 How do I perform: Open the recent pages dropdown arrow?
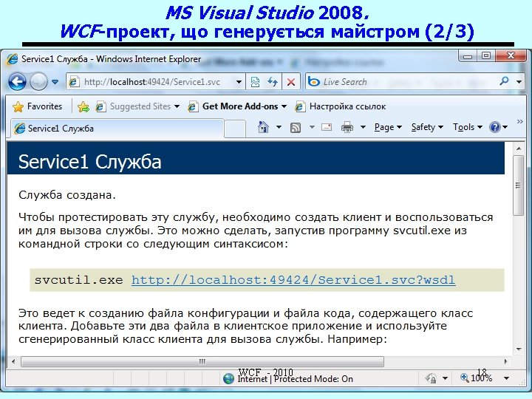pyautogui.click(x=55, y=82)
